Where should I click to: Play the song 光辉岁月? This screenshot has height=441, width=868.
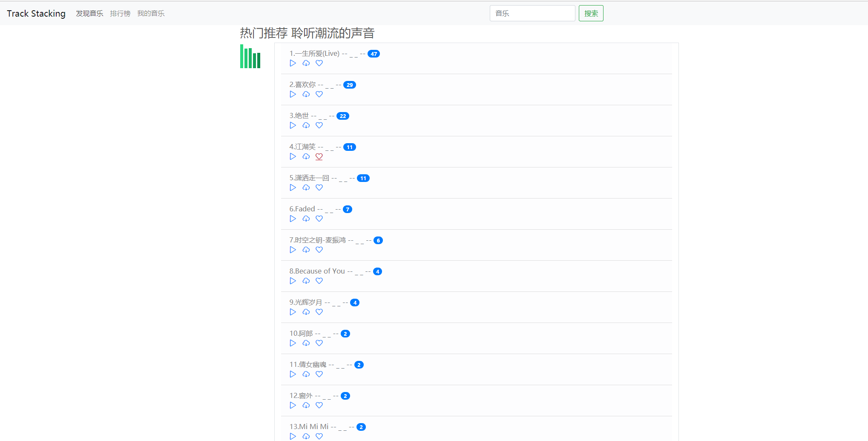pyautogui.click(x=293, y=312)
